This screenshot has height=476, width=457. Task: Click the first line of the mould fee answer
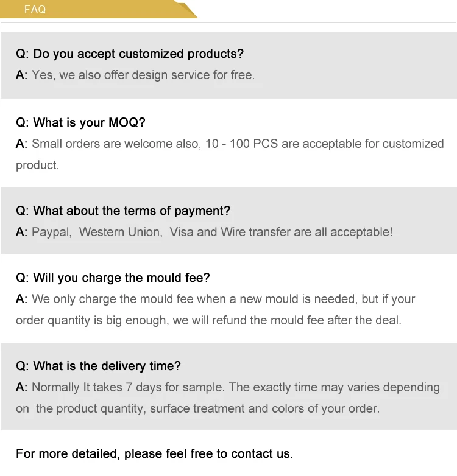[x=223, y=299]
